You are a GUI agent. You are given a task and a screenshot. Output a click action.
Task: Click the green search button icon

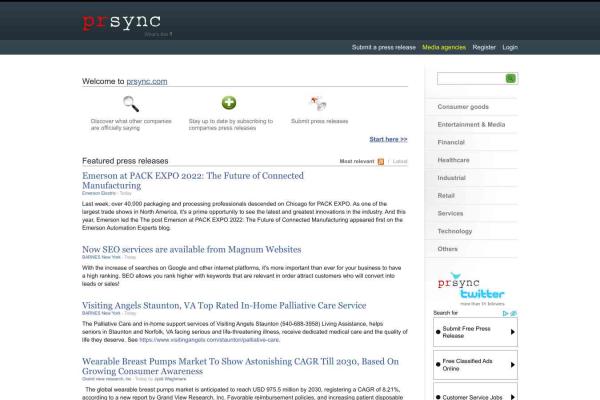(510, 78)
